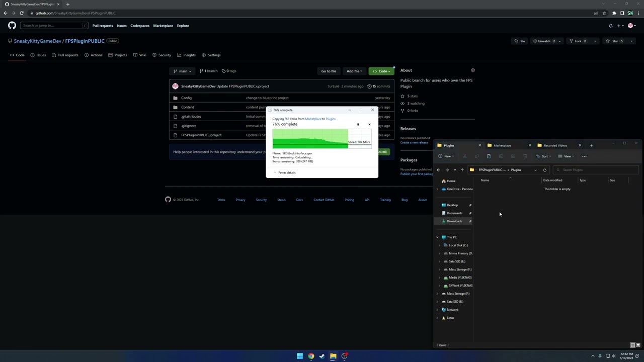Click Pin repository button
This screenshot has width=644, height=362.
(520, 41)
